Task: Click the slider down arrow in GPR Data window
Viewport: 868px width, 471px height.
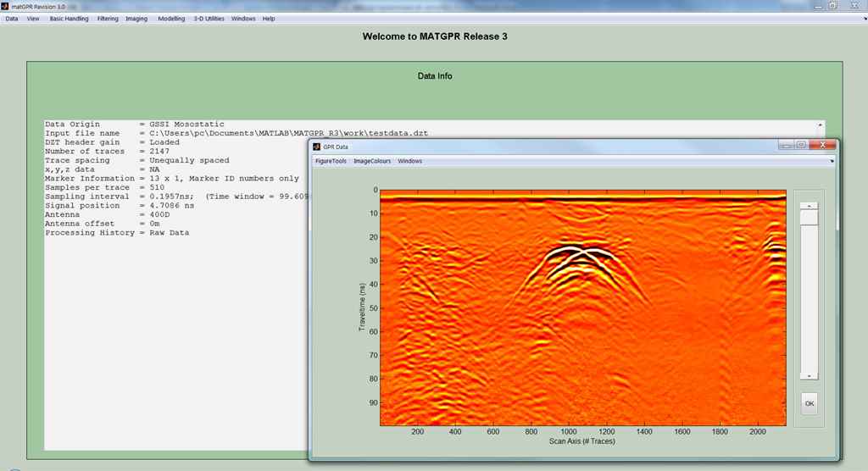Action: point(809,376)
